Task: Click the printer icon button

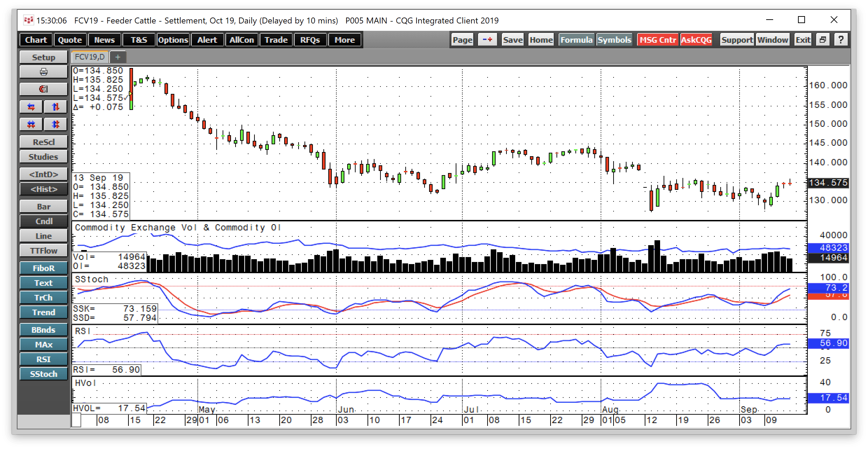Action: coord(43,72)
